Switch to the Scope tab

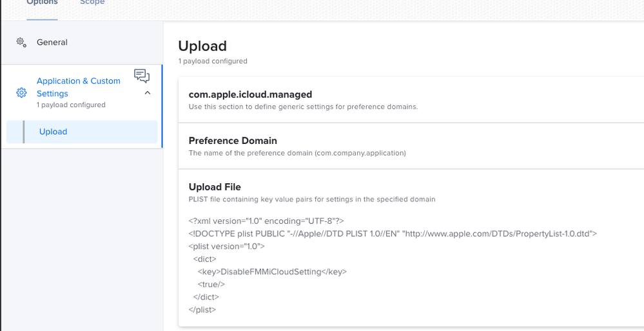coord(92,3)
